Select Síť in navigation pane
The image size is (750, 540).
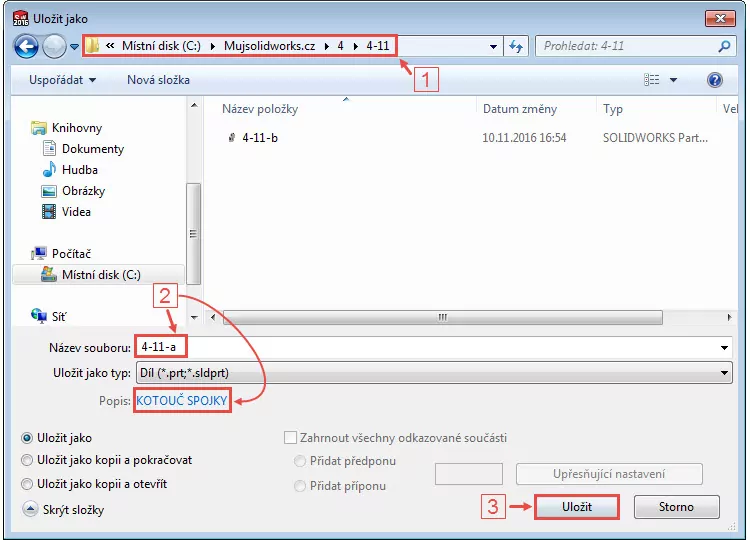coord(59,317)
